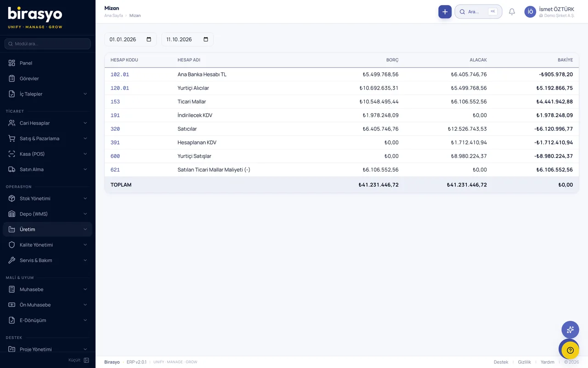The image size is (588, 368).
Task: Open the yellow help question-mark button
Action: 570,350
